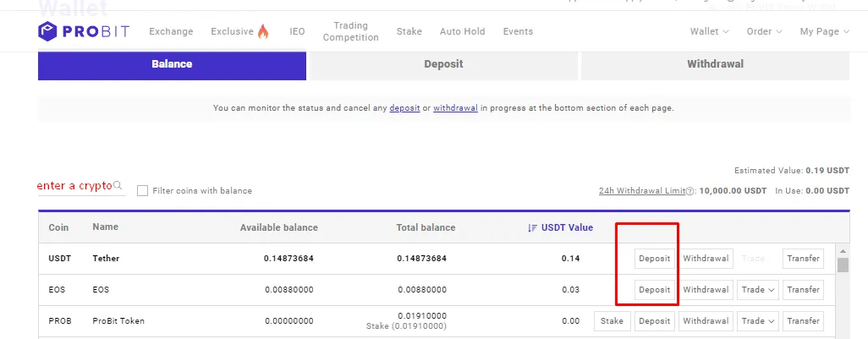
Task: Click the Tether name cell
Action: [x=106, y=258]
